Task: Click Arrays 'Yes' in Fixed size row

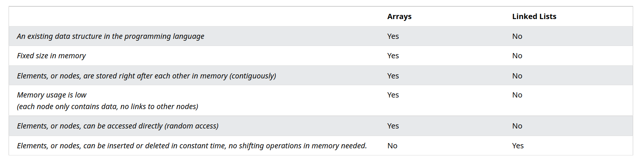Action: click(393, 56)
